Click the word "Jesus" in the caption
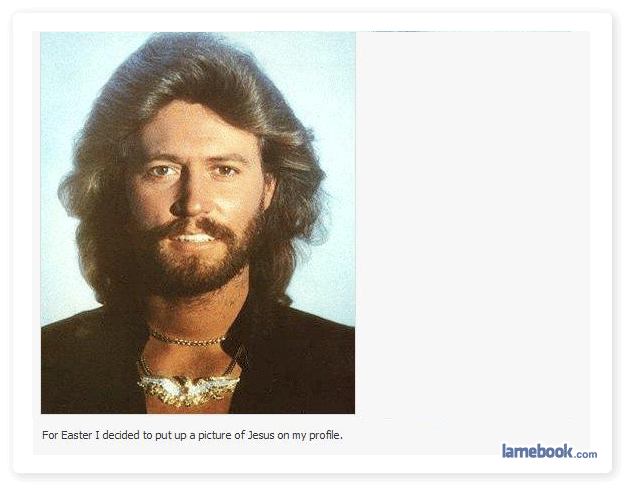630x491 pixels. 261,435
